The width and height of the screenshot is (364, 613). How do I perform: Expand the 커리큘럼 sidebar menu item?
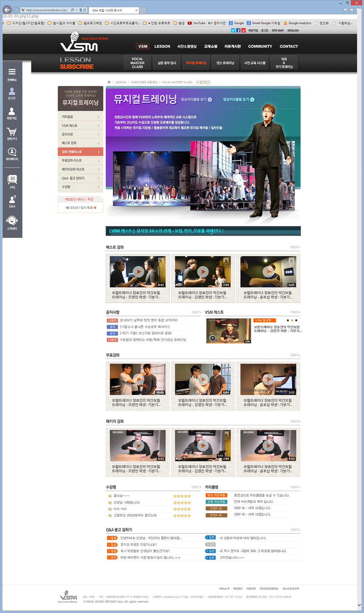[80, 117]
